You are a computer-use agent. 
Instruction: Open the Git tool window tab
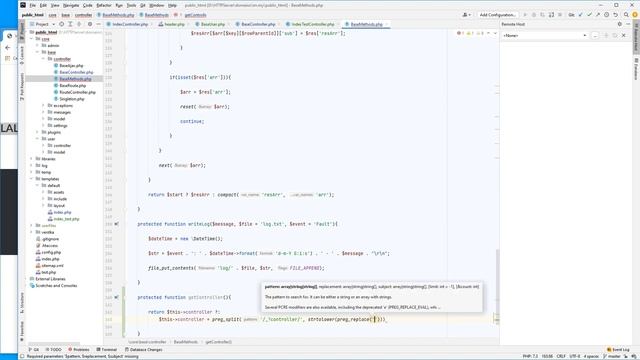coord(33,350)
